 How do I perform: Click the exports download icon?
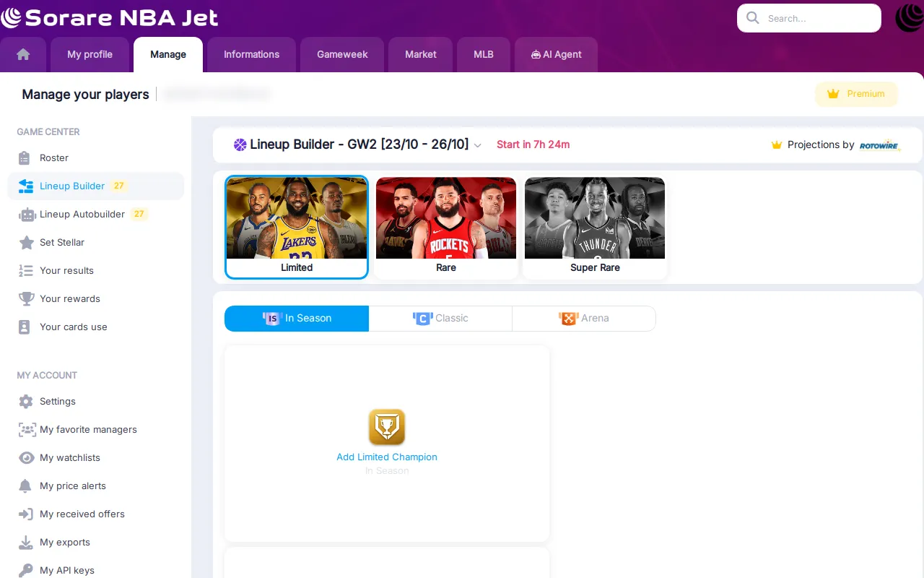[25, 542]
